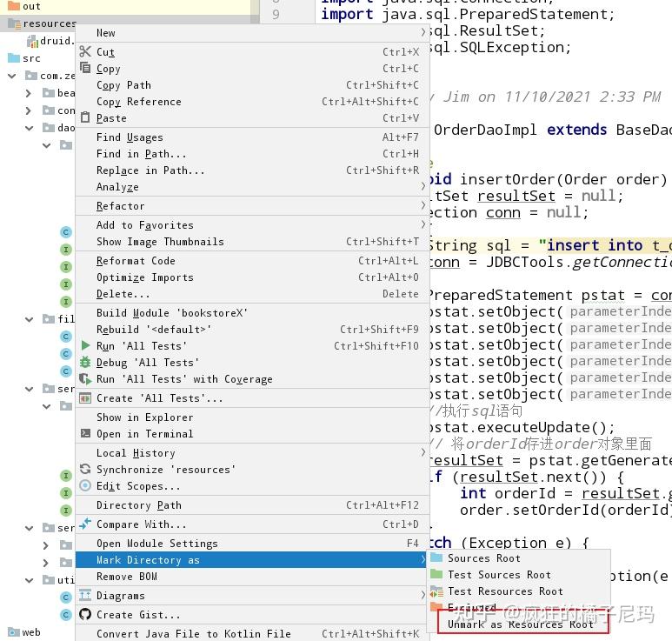This screenshot has width=672, height=641.
Task: Expand the Local History submenu arrow
Action: click(422, 452)
